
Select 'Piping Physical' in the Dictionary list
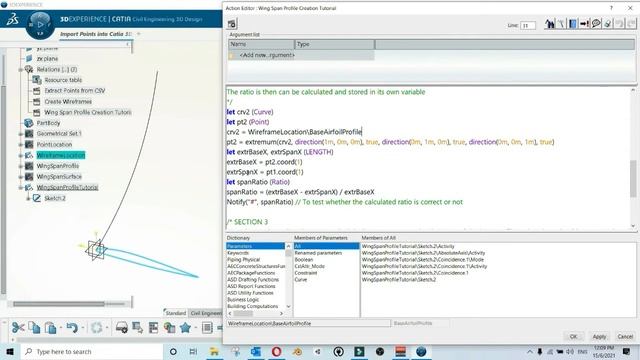pos(244,260)
